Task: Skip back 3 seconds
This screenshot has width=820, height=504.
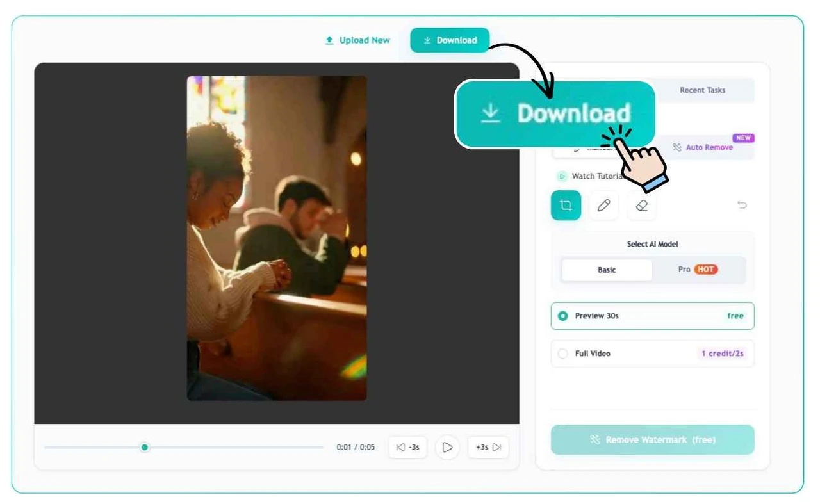Action: pos(407,447)
